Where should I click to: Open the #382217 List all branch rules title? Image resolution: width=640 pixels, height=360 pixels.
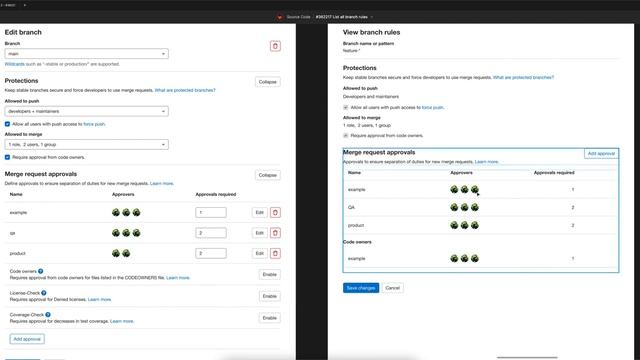click(x=342, y=17)
